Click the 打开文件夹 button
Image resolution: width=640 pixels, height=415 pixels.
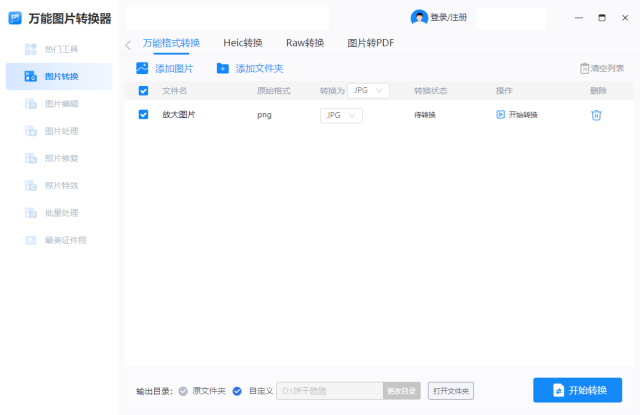pos(450,391)
